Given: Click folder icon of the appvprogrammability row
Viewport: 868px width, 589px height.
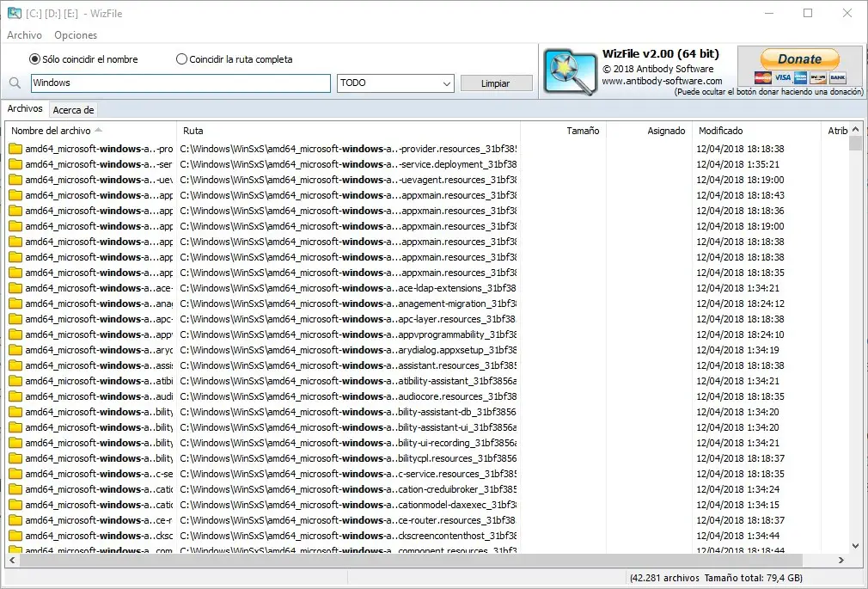Looking at the screenshot, I should coord(15,334).
